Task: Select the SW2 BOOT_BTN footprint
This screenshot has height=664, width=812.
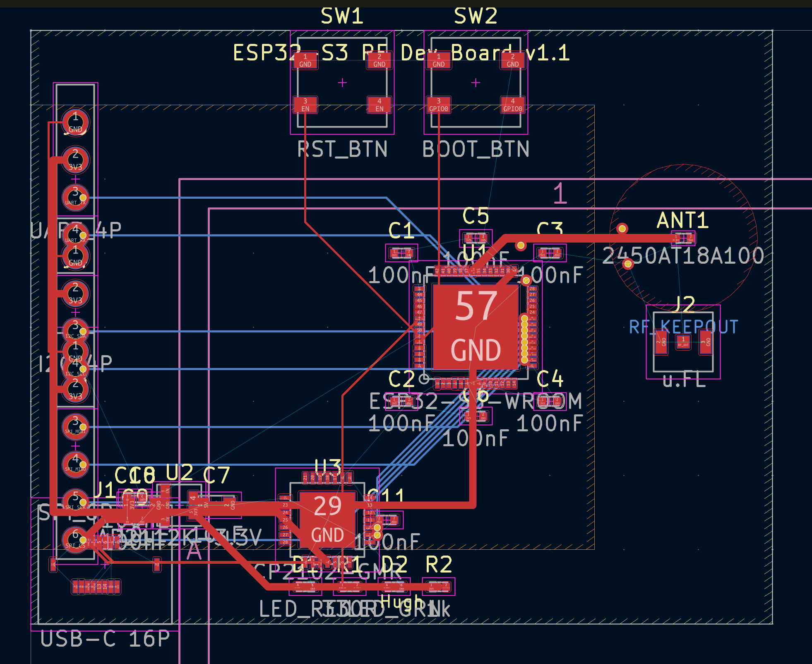Action: point(475,82)
